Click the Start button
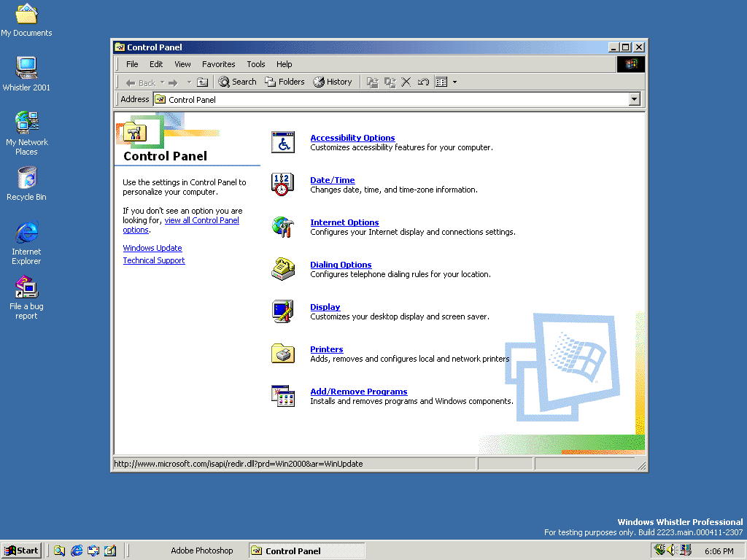Viewport: 747px width, 560px height. (x=21, y=551)
